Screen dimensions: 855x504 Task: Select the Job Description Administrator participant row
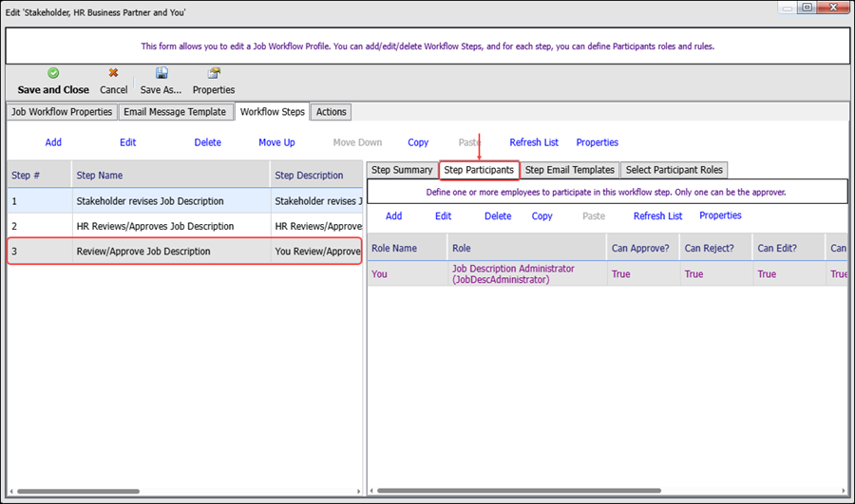(x=513, y=274)
